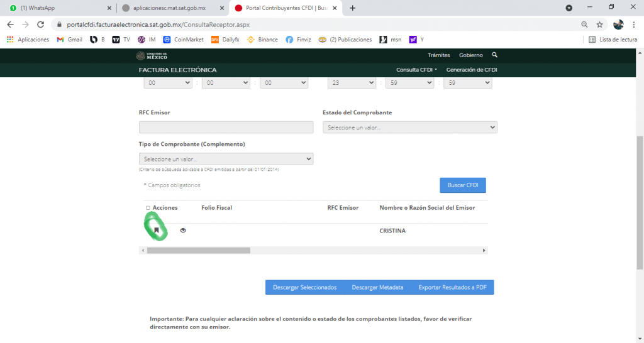This screenshot has height=343, width=644.
Task: Switch to the aplicacionesc.mat.sat.gob.mx tab
Action: pos(174,8)
